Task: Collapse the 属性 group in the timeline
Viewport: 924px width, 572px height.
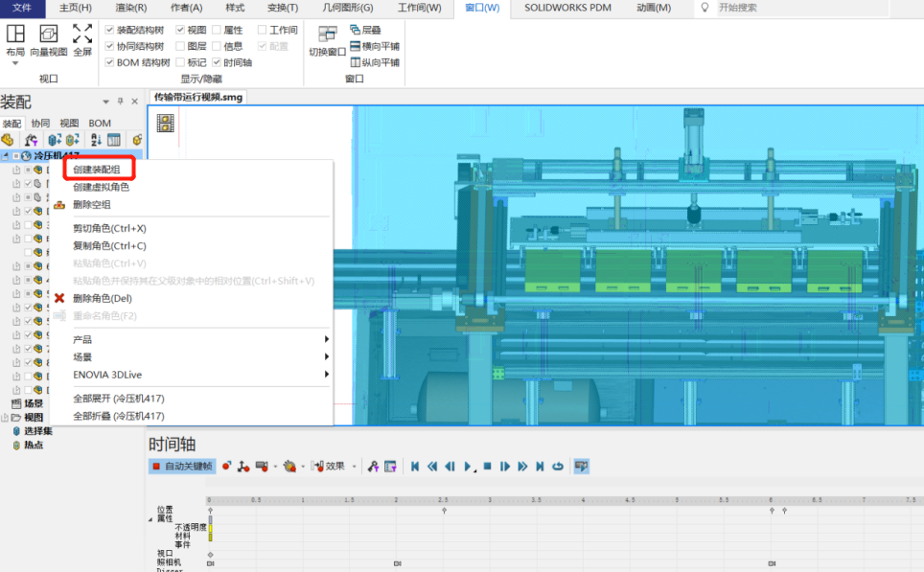Action: (150, 519)
